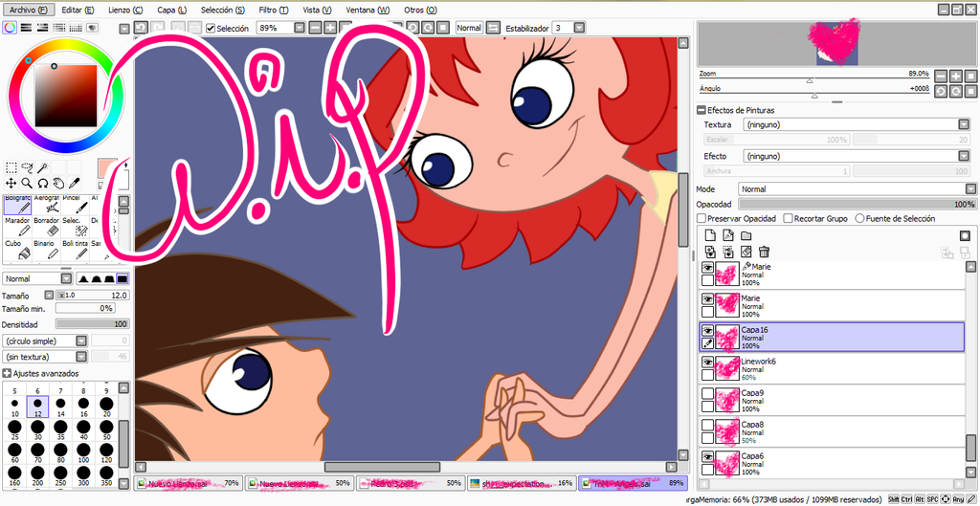The image size is (980, 506).
Task: Delete the selected layer with trash icon
Action: click(764, 252)
